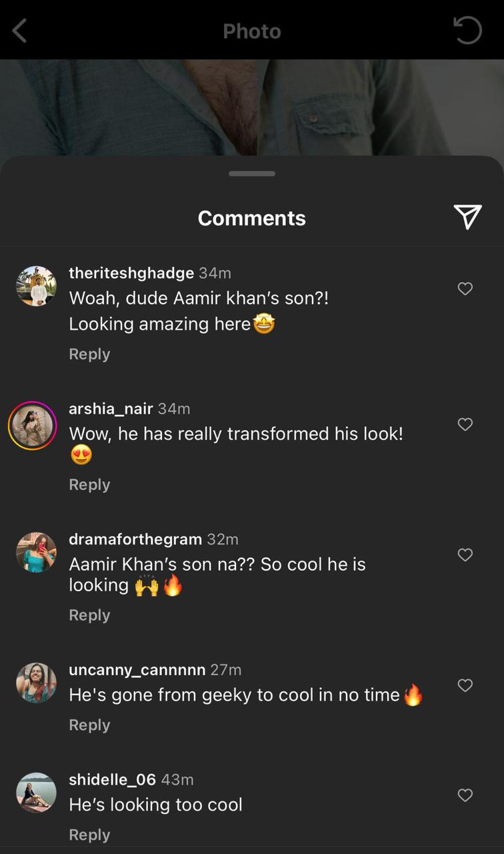Like arshia_nair's comment
The width and height of the screenshot is (504, 854).
pyautogui.click(x=465, y=424)
